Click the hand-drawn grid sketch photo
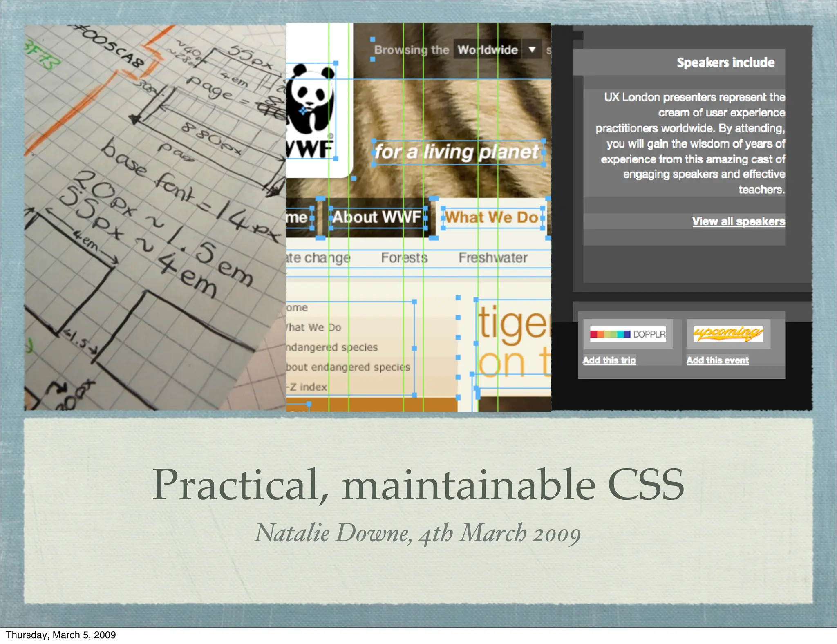 (x=155, y=217)
